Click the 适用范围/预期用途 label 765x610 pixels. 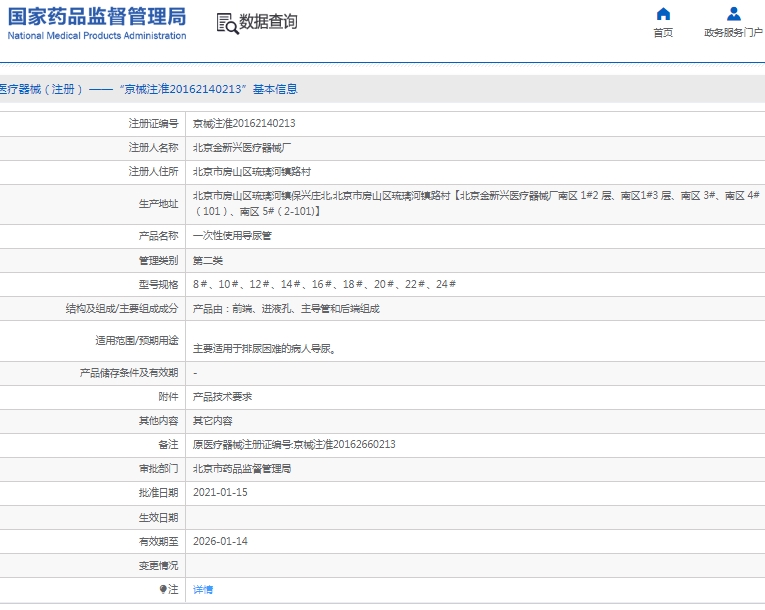137,340
